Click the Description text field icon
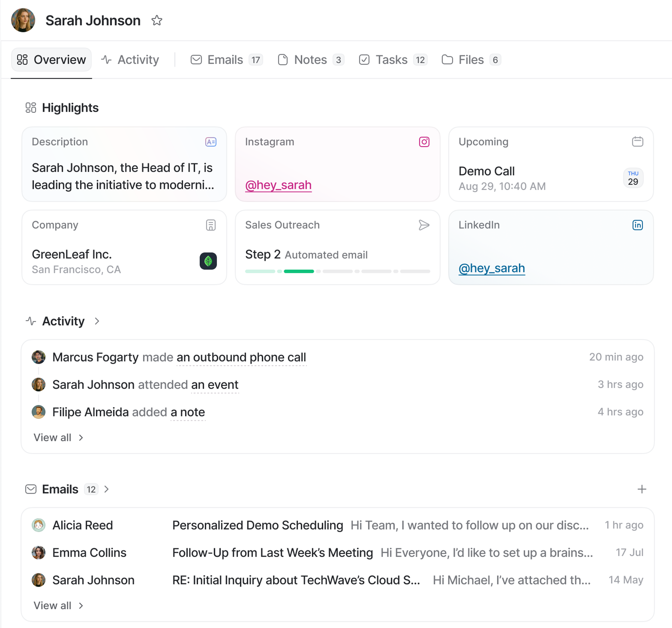 [211, 142]
